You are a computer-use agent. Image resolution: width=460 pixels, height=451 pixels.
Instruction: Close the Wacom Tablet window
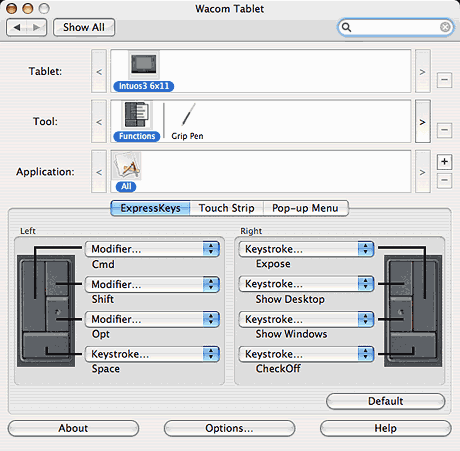12,8
